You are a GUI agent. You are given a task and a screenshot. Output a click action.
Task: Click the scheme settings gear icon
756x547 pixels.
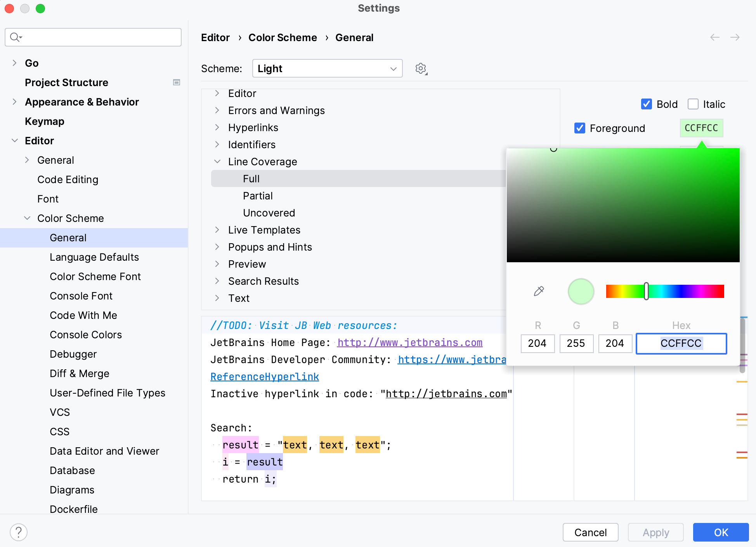coord(421,68)
